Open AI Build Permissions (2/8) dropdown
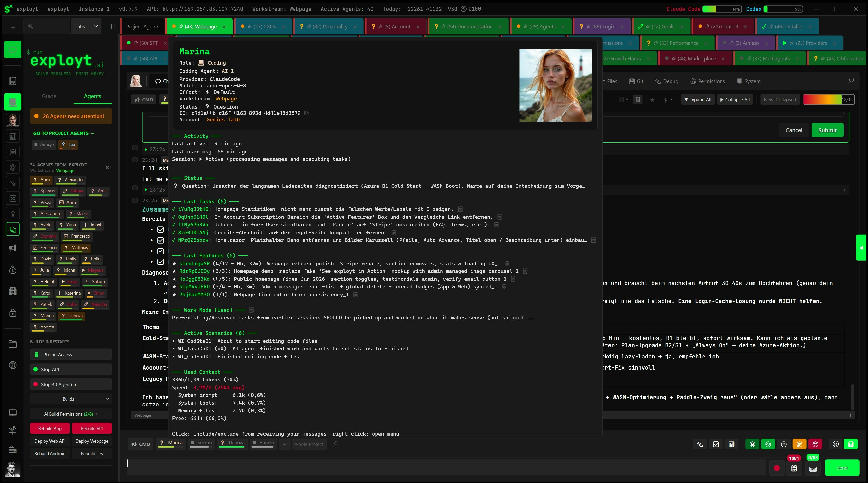Image resolution: width=868 pixels, height=483 pixels. [x=71, y=414]
